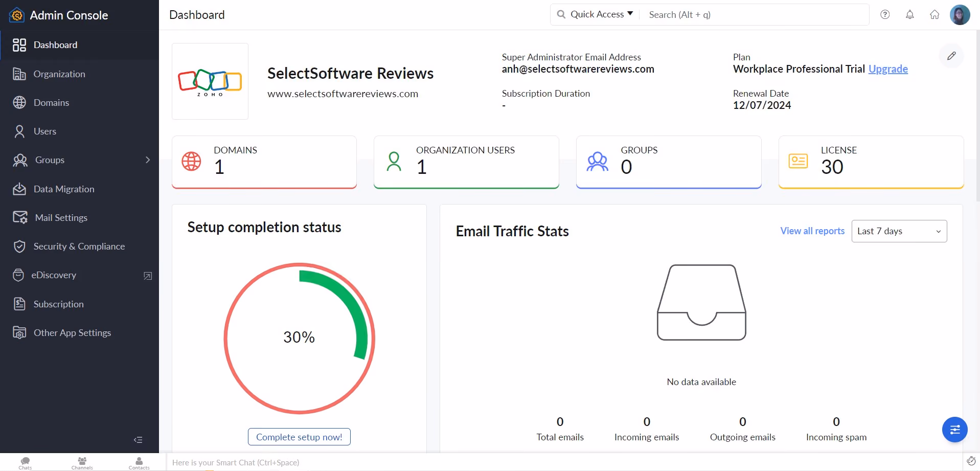Screen dimensions: 980x471
Task: Click the anh@selectsoftwarereviews.com email text
Action: click(578, 69)
